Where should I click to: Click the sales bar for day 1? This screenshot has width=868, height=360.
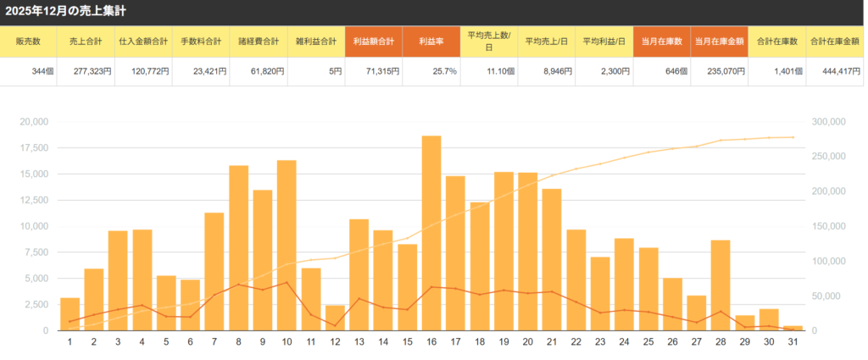[x=70, y=314]
